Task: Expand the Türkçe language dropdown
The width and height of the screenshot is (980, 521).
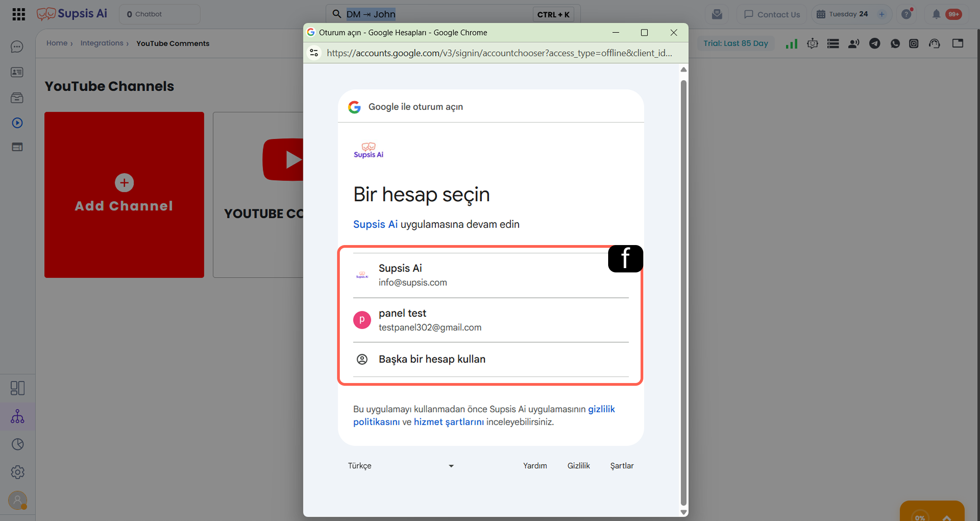Action: coord(401,465)
